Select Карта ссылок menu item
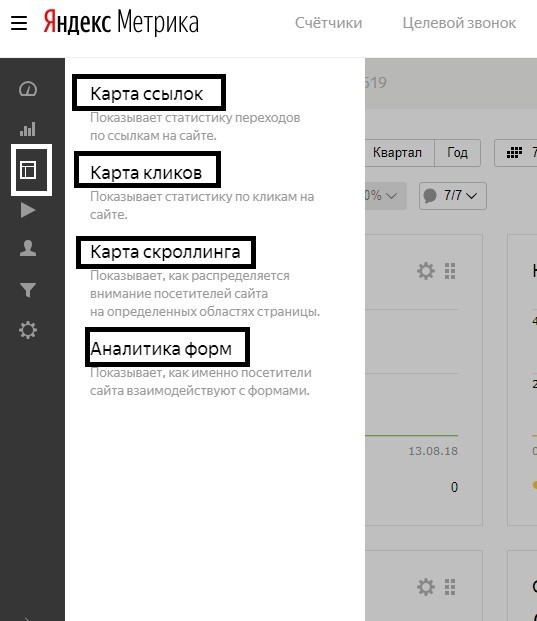Image resolution: width=537 pixels, height=621 pixels. click(147, 94)
